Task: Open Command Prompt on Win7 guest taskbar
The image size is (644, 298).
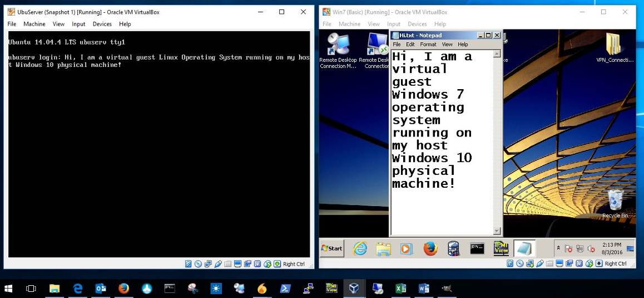Action: tap(477, 248)
